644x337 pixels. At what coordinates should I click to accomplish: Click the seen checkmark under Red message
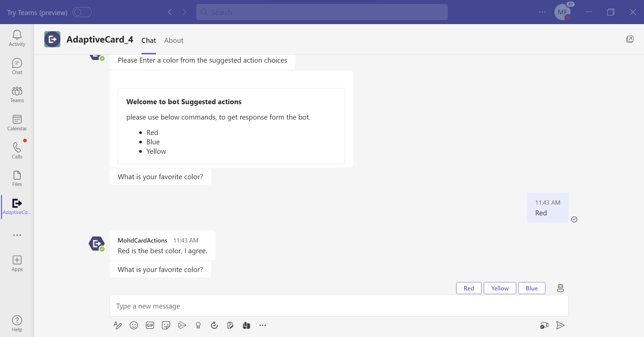coord(574,219)
